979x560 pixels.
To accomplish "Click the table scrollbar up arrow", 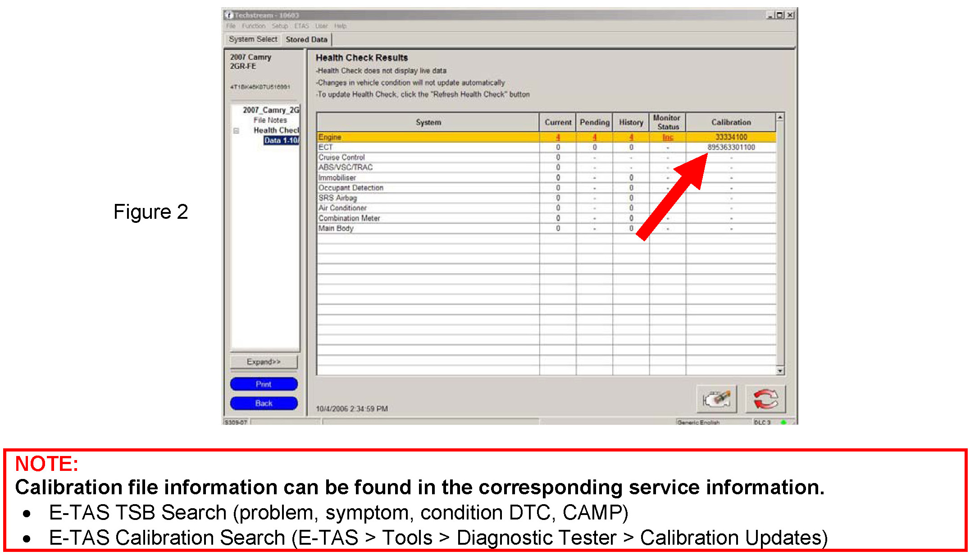I will click(x=780, y=117).
